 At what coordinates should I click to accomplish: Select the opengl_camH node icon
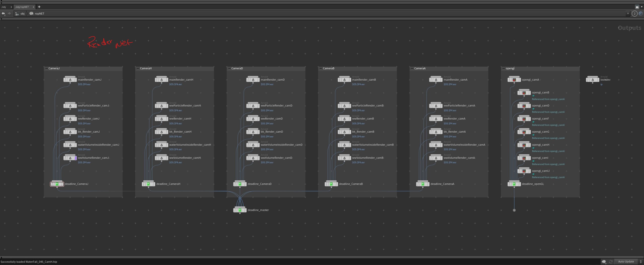tap(524, 145)
